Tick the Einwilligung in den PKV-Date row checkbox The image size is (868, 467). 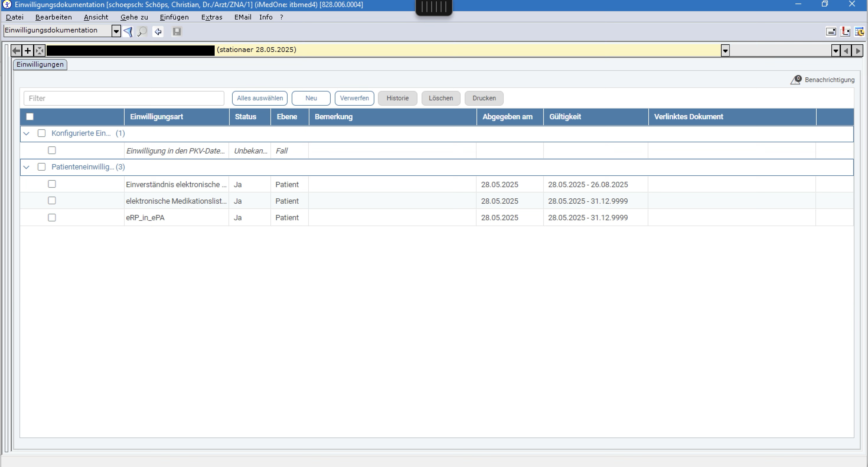52,151
